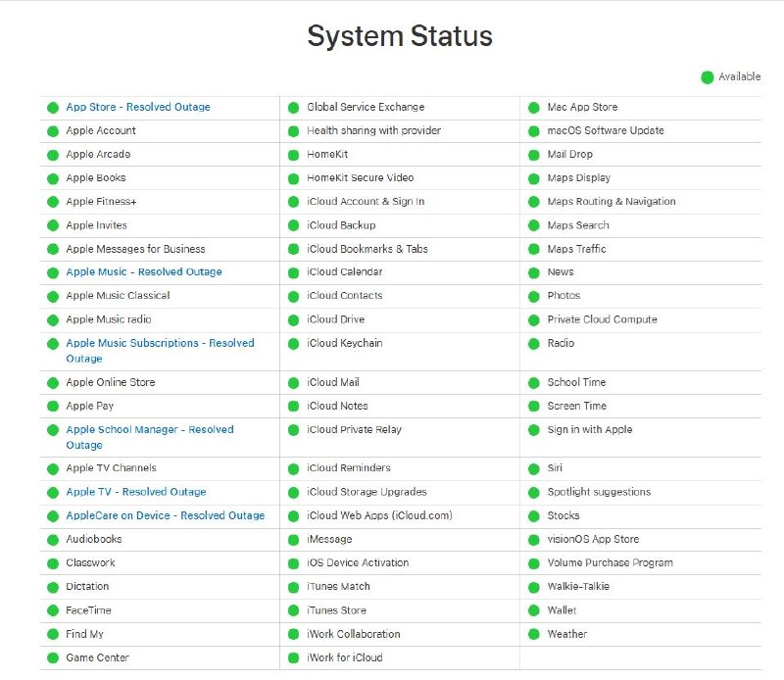Screen dimensions: 784x680
Task: Click the status dot beside Apple Pay
Action: point(53,407)
